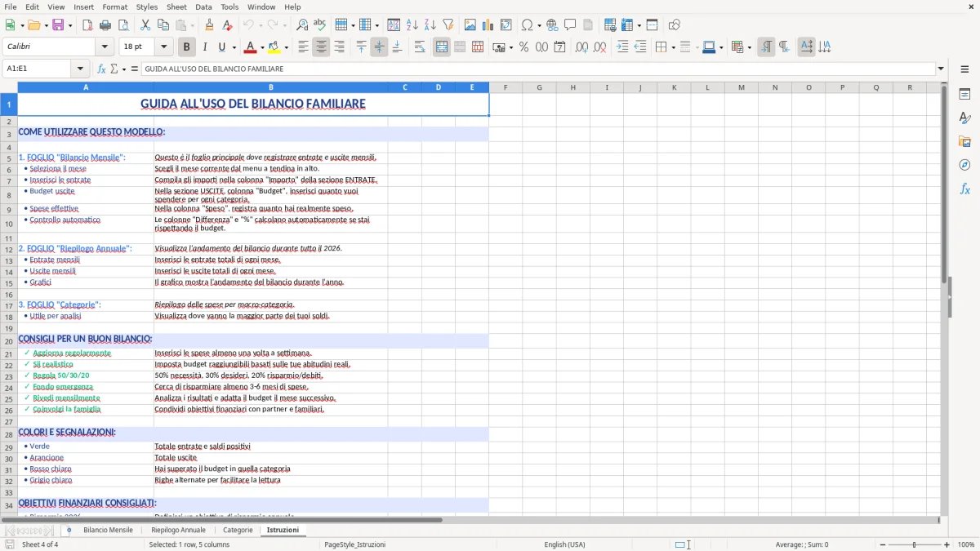This screenshot has height=551, width=980.
Task: Switch to Riepilogo Annuale sheet tab
Action: (178, 530)
